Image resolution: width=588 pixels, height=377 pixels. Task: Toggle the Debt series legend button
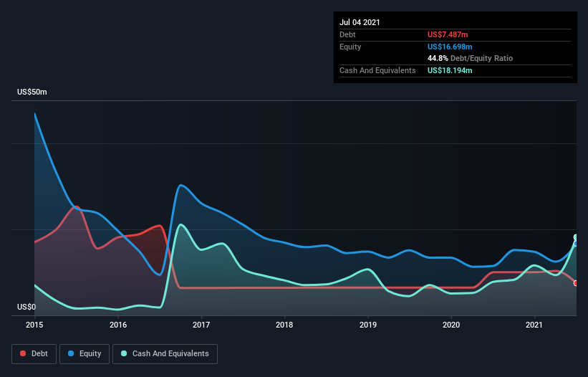34,354
